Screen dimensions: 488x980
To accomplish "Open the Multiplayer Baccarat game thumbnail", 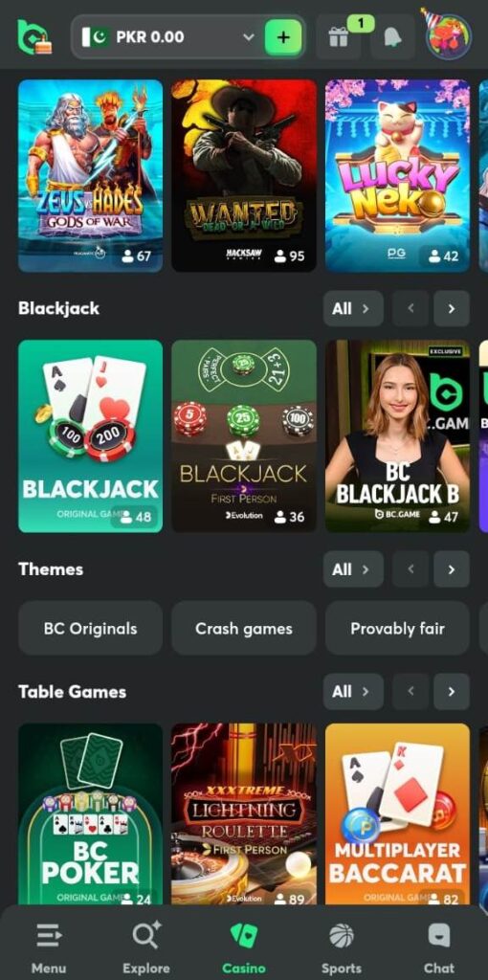I will [397, 814].
